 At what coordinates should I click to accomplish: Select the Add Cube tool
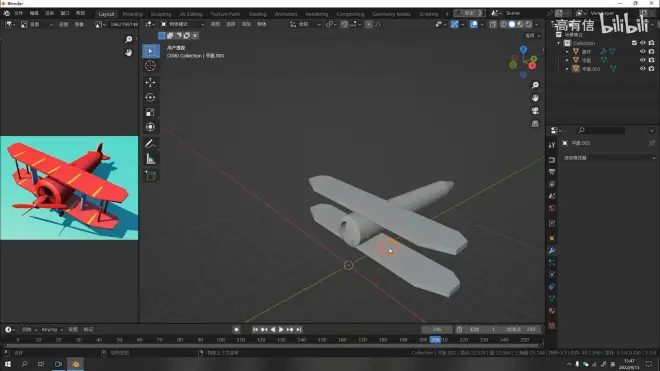150,176
